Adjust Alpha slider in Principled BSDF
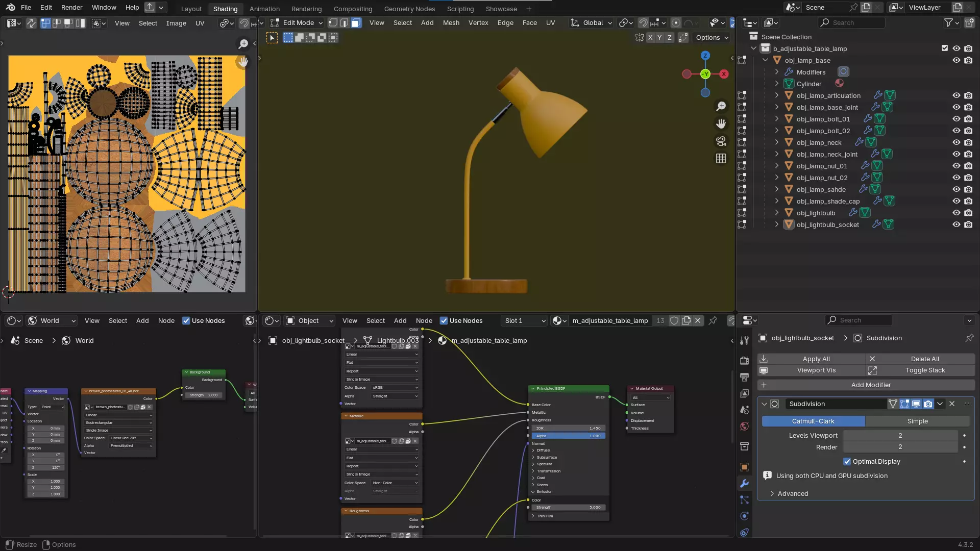This screenshot has height=551, width=980. click(x=568, y=436)
